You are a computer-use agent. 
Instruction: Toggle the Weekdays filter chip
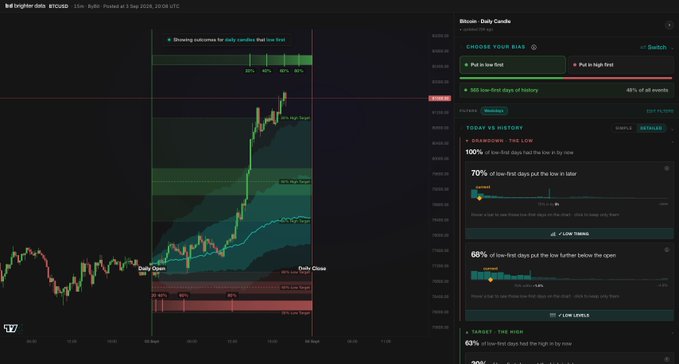494,111
